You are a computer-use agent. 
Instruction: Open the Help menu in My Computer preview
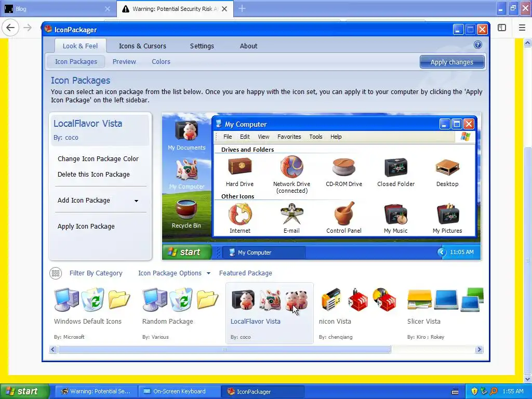(x=336, y=137)
